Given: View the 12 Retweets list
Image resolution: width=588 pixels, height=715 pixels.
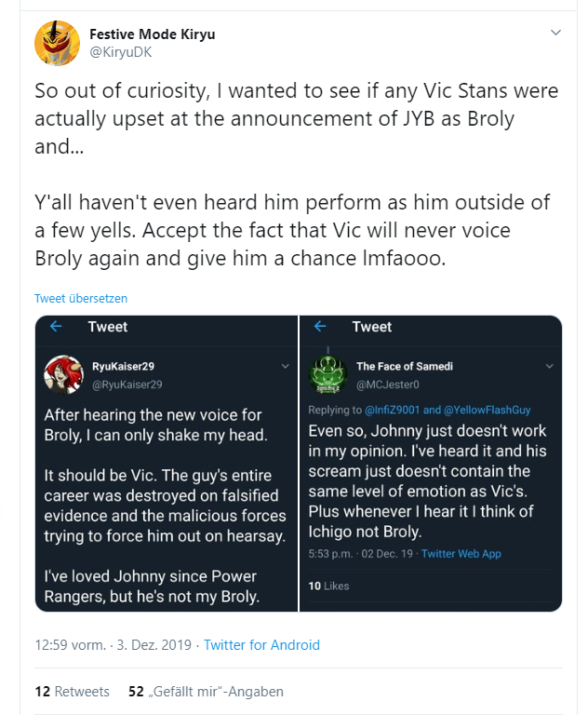Looking at the screenshot, I should click(72, 692).
